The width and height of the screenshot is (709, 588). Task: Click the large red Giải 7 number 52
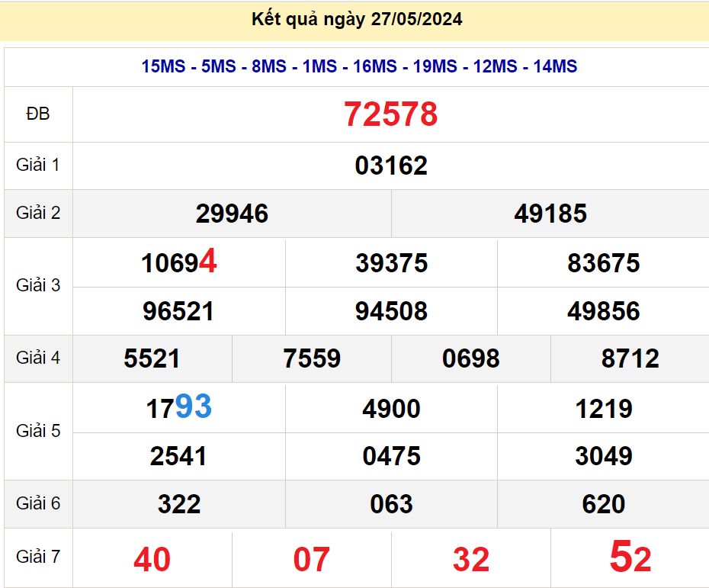click(x=630, y=558)
